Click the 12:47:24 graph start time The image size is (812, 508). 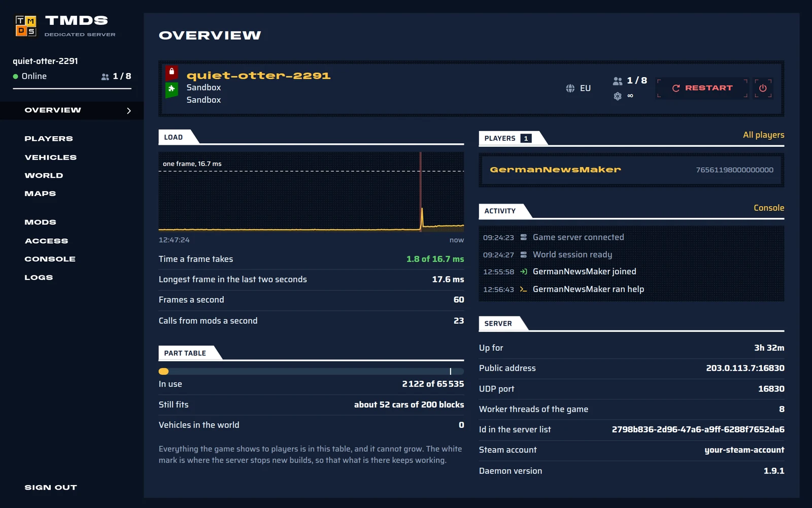pyautogui.click(x=174, y=240)
